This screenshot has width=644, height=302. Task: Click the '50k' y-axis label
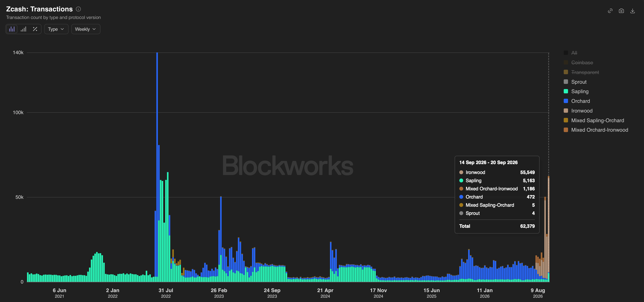19,197
